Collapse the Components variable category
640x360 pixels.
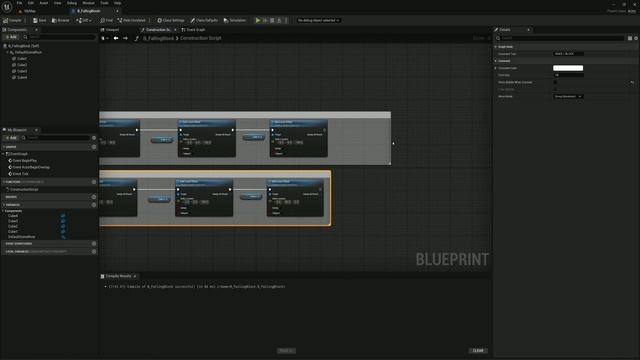click(x=3, y=211)
